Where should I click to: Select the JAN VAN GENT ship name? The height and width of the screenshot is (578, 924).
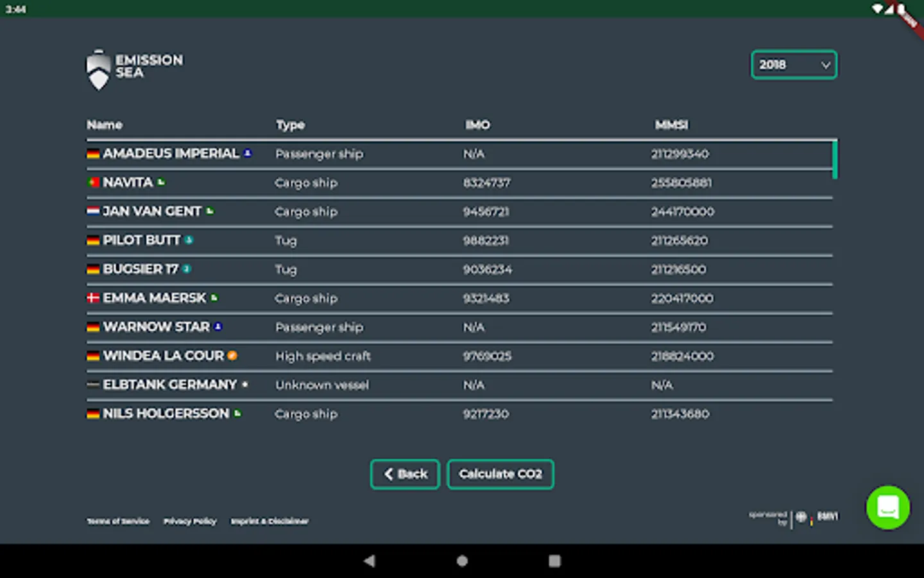(152, 211)
